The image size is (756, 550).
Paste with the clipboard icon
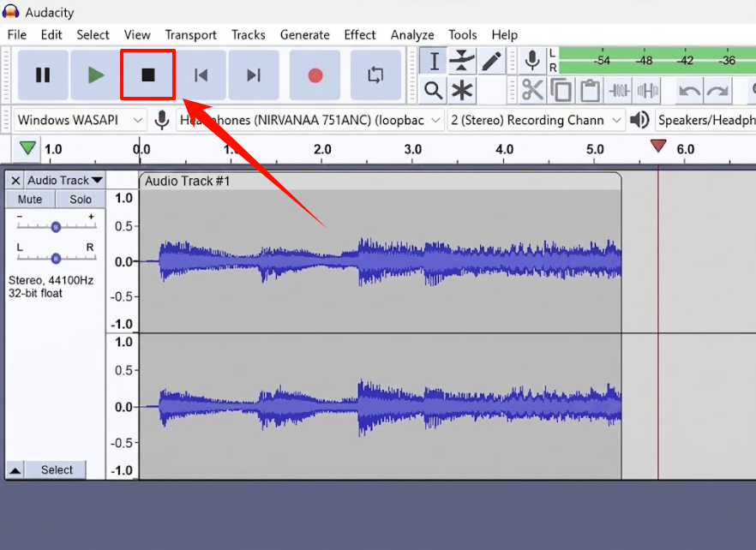point(590,90)
